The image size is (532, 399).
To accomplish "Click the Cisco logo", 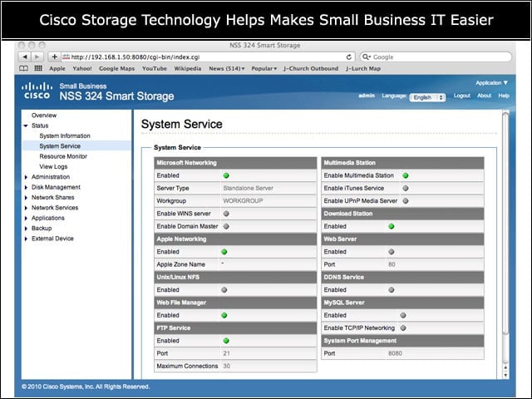I will 37,91.
